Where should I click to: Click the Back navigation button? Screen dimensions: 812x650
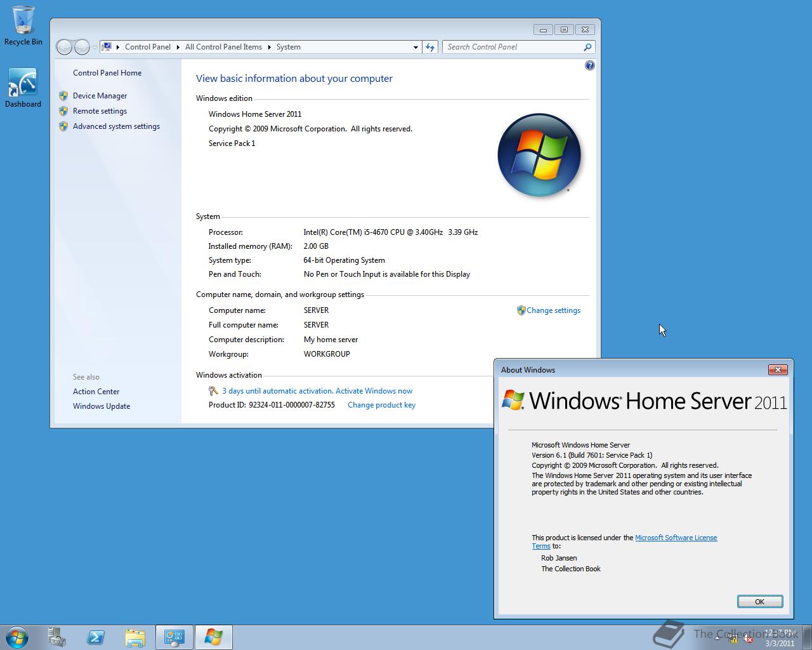coord(64,47)
